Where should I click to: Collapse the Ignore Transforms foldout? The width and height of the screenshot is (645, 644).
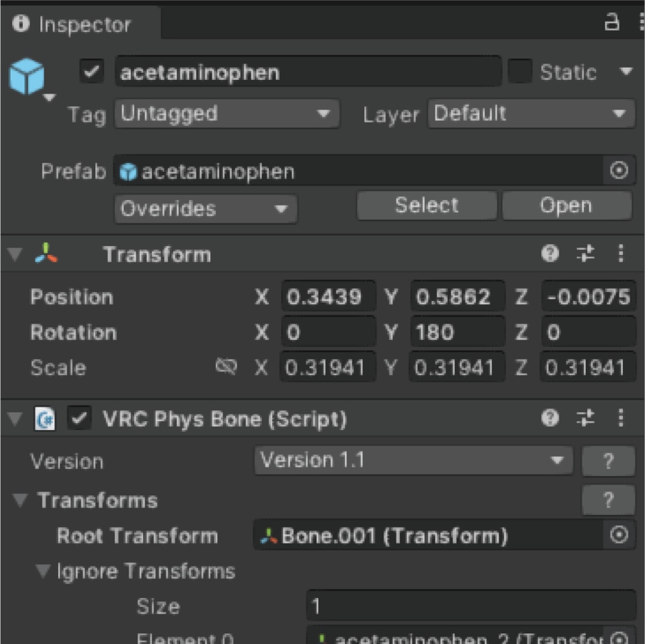point(43,570)
